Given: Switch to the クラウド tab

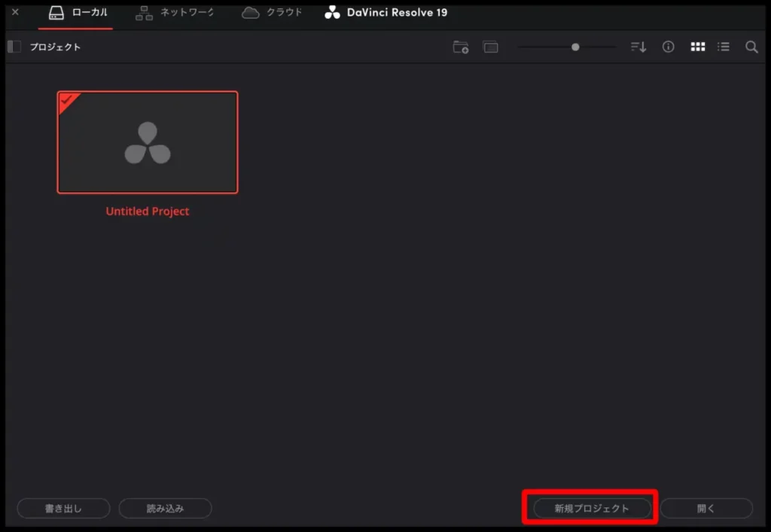Looking at the screenshot, I should [x=271, y=12].
